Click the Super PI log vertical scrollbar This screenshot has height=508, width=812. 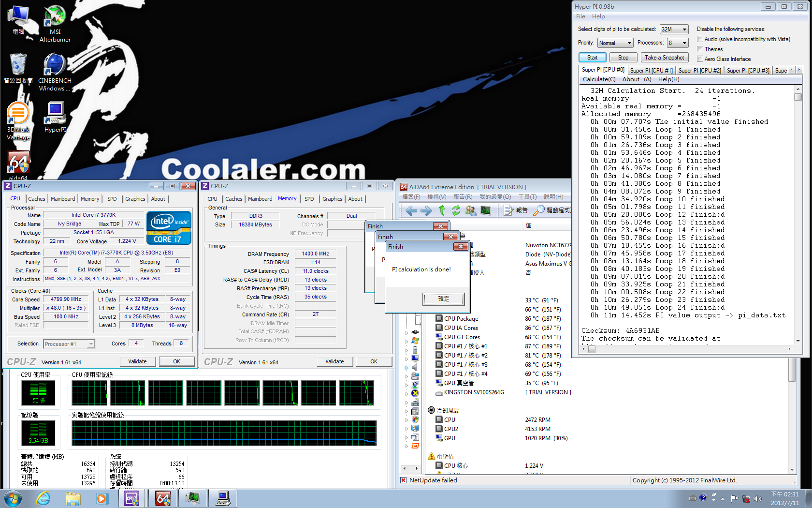(798, 215)
